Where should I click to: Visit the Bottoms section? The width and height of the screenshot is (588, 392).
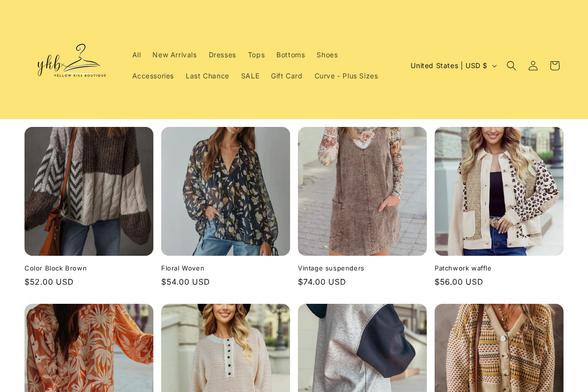[291, 54]
